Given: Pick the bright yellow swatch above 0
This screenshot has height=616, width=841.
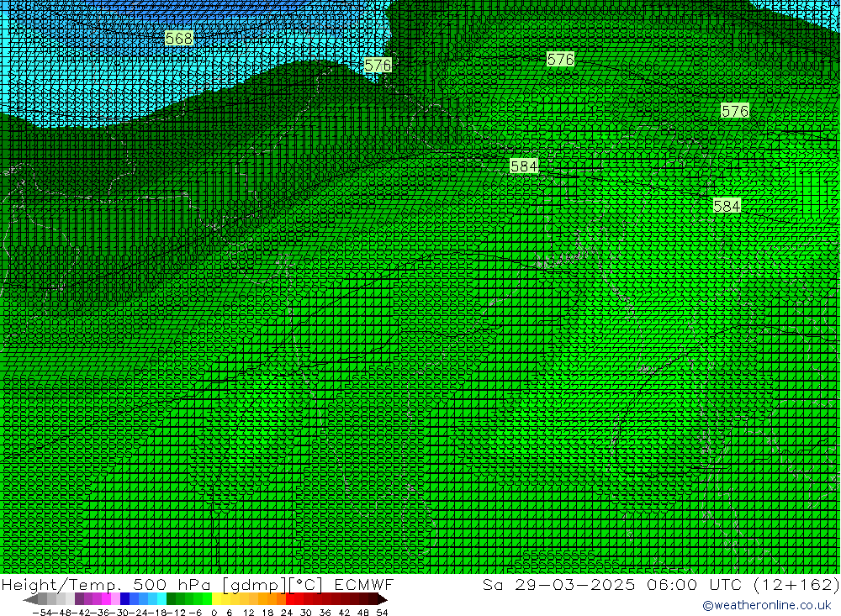Looking at the screenshot, I should (217, 599).
